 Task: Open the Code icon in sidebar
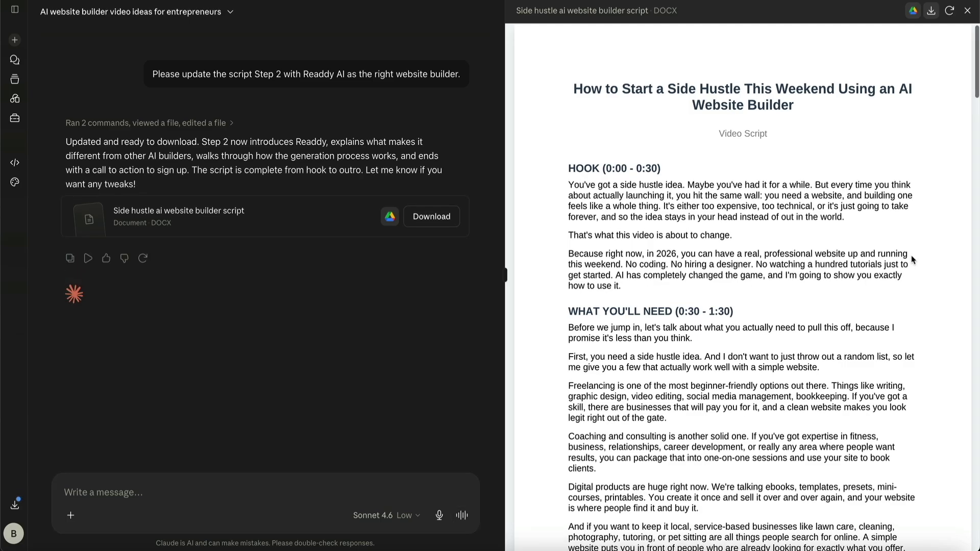pos(15,163)
